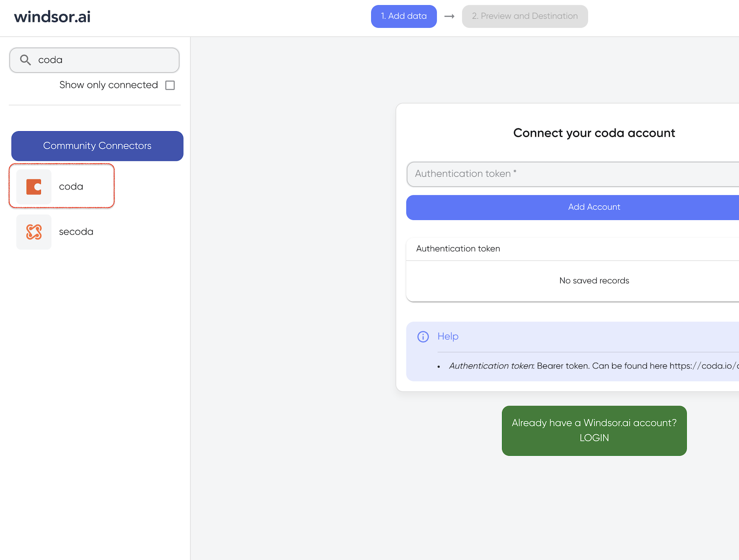The height and width of the screenshot is (560, 739).
Task: Click the coda connector logo icon
Action: coord(34,187)
